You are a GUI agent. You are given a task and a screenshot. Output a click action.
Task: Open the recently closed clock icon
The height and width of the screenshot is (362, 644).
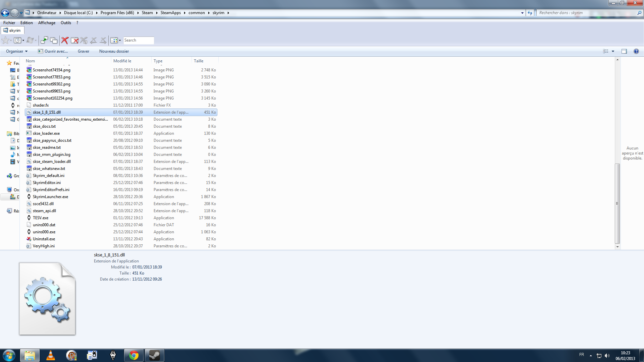17,40
